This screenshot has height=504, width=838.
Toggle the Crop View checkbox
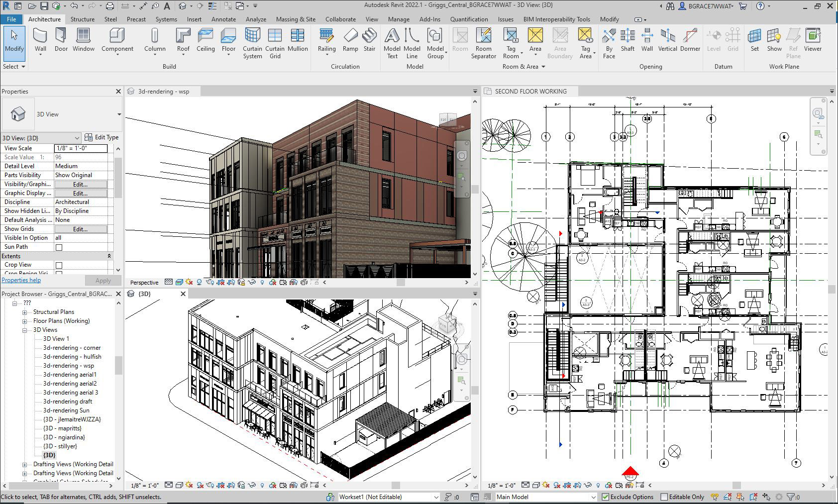(59, 265)
